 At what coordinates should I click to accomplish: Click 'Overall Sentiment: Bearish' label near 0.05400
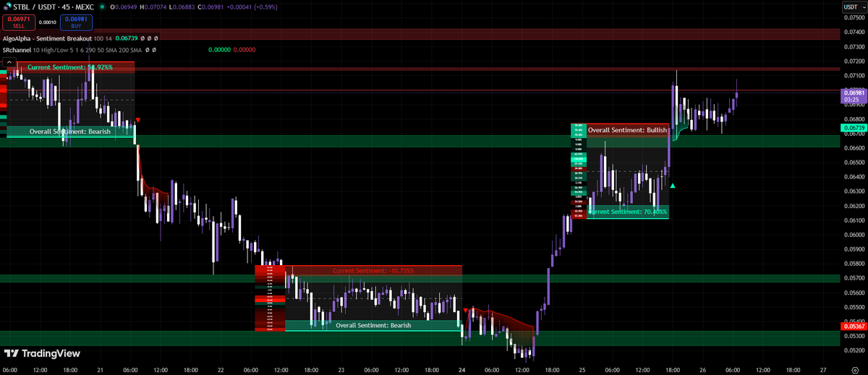[373, 325]
